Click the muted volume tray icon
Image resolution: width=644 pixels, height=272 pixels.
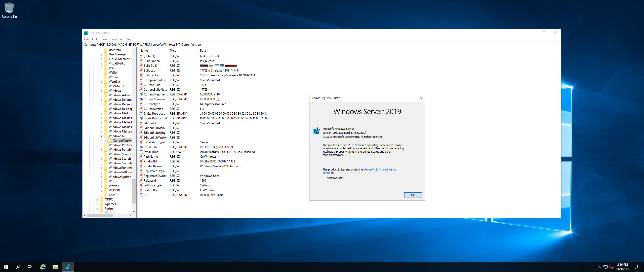[x=612, y=267]
